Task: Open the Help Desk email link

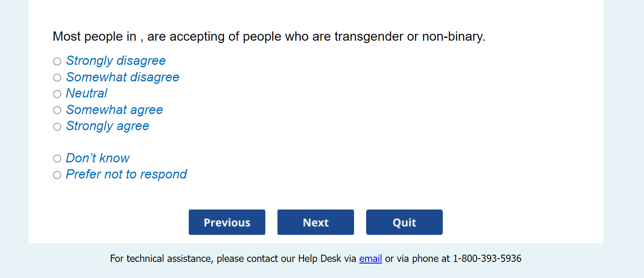Action: (x=370, y=259)
